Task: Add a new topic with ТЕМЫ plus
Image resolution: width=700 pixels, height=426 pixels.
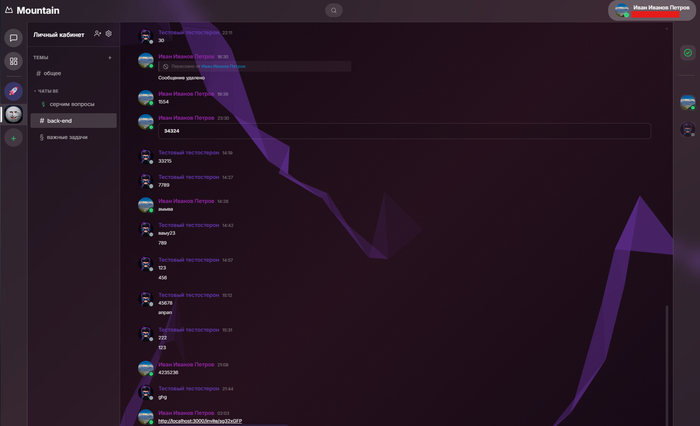Action: 110,58
